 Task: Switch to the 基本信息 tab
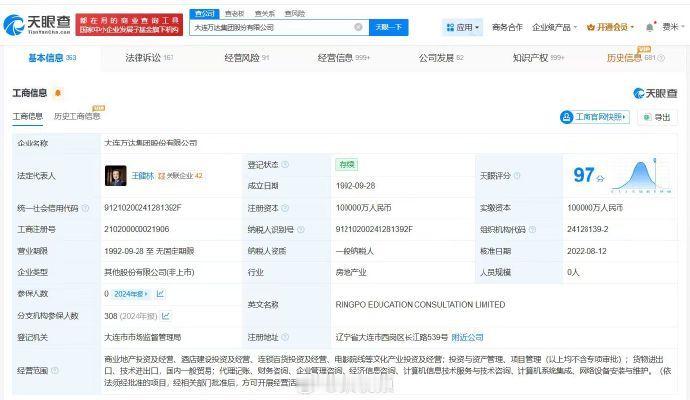[x=52, y=58]
